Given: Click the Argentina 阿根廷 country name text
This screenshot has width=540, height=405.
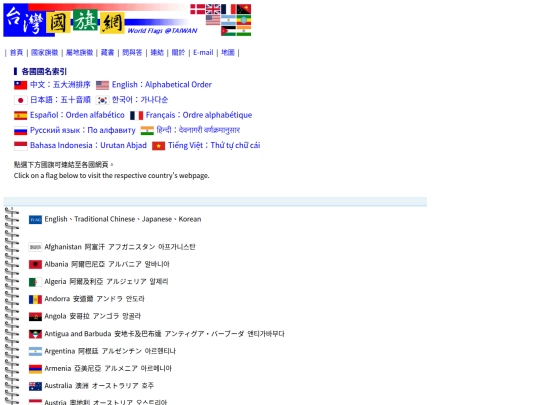Looking at the screenshot, I should 110,351.
